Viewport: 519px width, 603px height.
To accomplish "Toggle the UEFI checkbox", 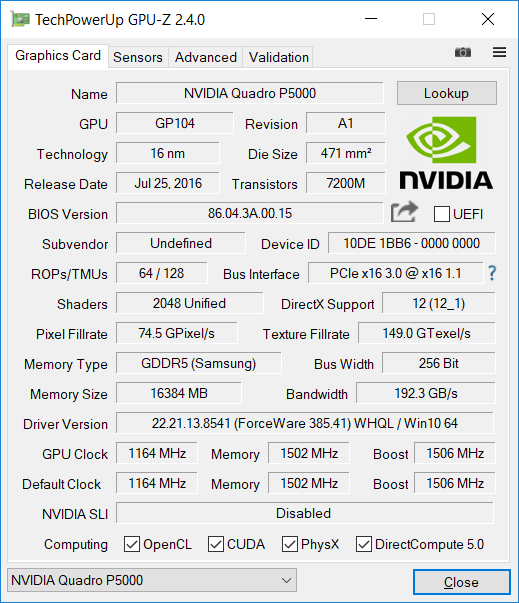I will 442,214.
